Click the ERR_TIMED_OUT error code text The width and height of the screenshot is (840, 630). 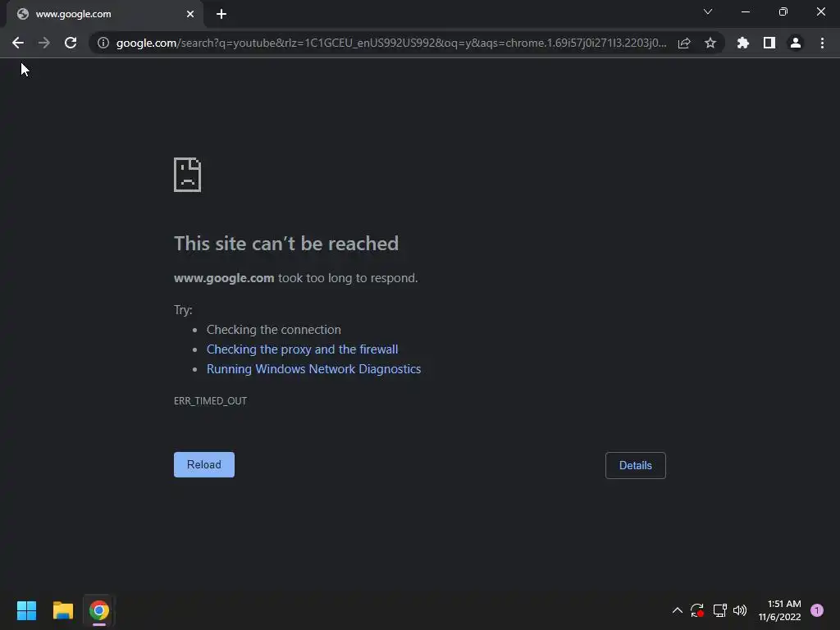[210, 400]
